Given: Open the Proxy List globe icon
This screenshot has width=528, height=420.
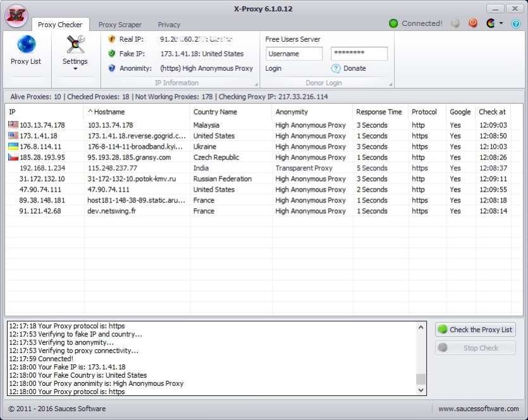Looking at the screenshot, I should 26,44.
